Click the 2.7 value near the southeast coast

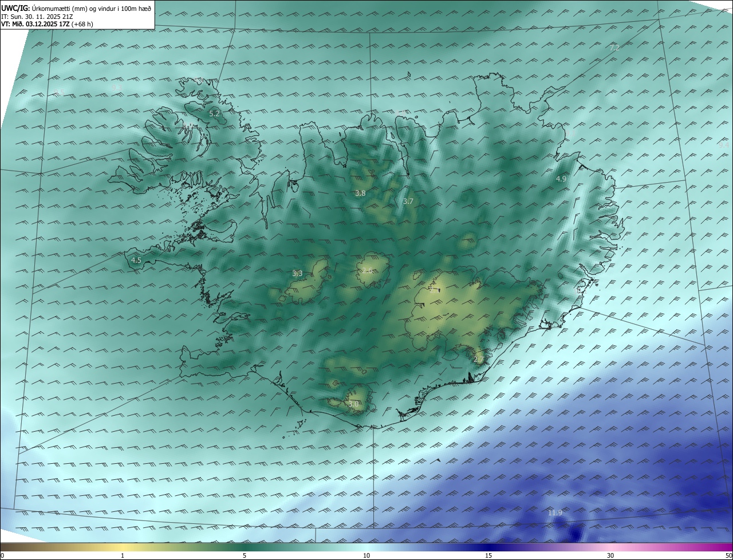[479, 360]
